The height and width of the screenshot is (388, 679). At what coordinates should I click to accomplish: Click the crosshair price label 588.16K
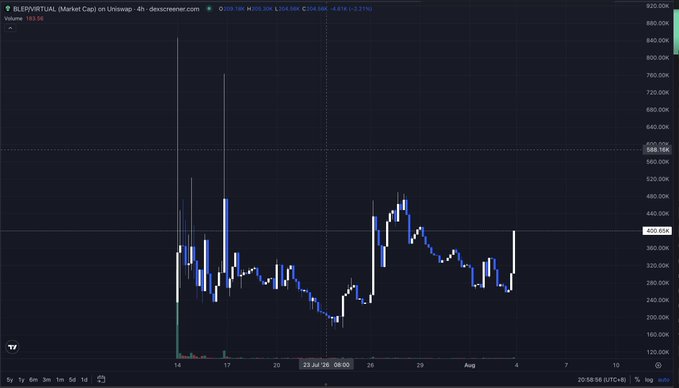click(657, 149)
